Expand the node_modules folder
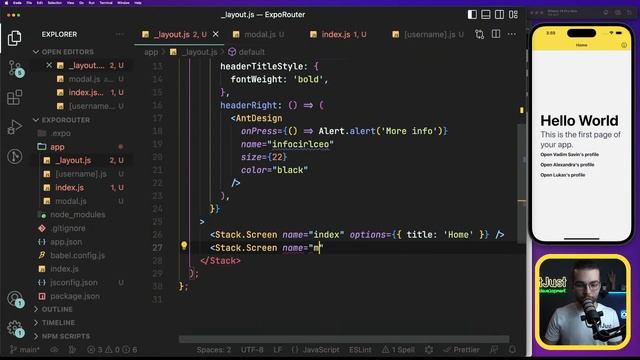The height and width of the screenshot is (360, 640). [x=78, y=215]
